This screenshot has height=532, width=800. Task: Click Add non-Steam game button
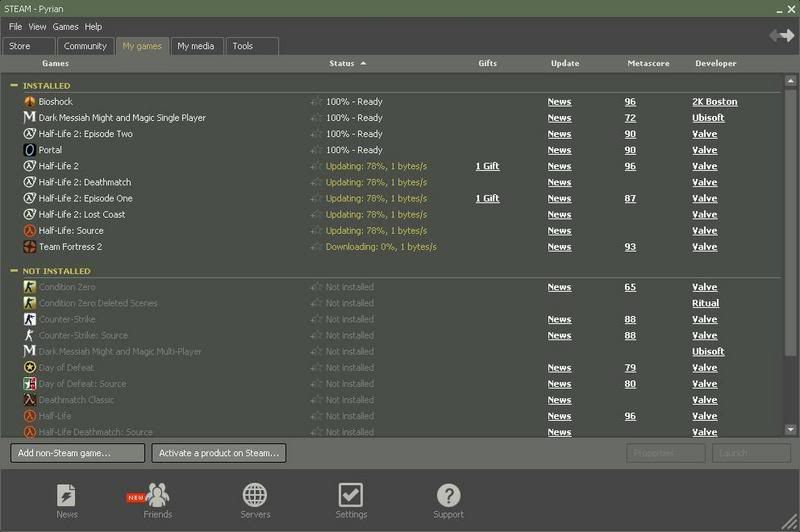coord(78,453)
